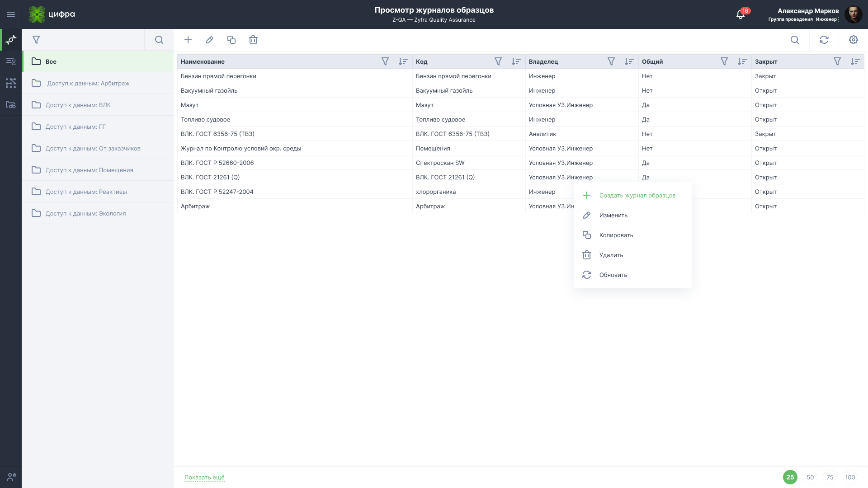Image resolution: width=868 pixels, height=488 pixels.
Task: Open filter for Владелец column
Action: (x=611, y=61)
